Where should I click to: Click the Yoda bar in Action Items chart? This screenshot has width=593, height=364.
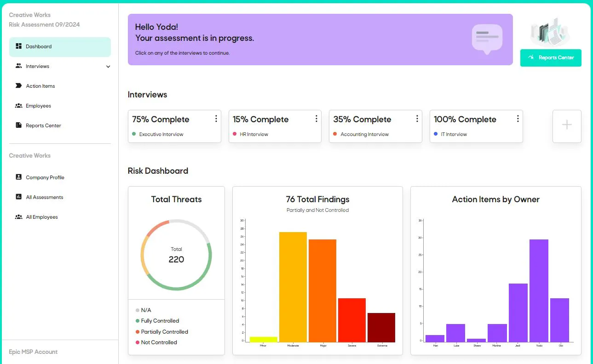pyautogui.click(x=539, y=290)
